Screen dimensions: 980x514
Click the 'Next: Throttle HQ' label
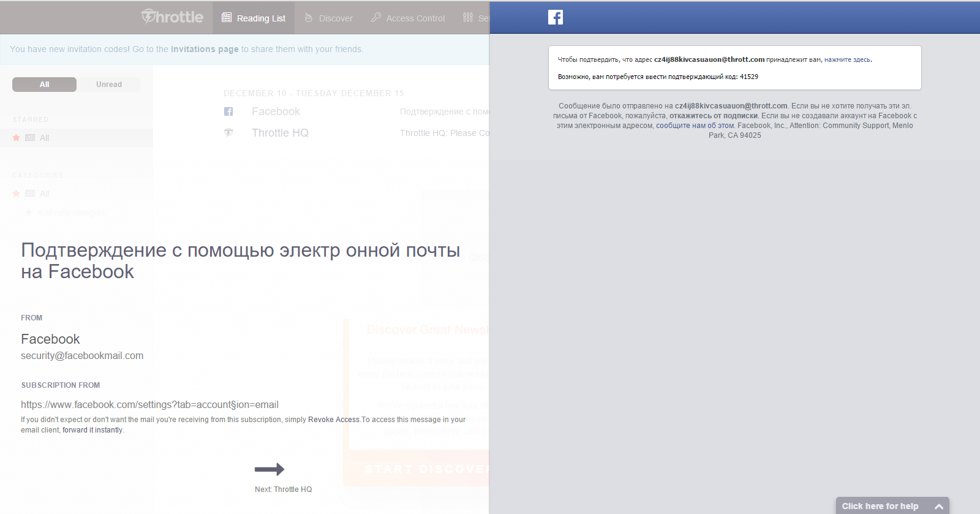coord(284,489)
